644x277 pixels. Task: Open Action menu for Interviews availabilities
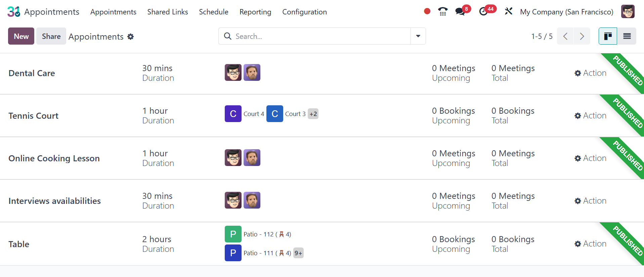(x=590, y=201)
